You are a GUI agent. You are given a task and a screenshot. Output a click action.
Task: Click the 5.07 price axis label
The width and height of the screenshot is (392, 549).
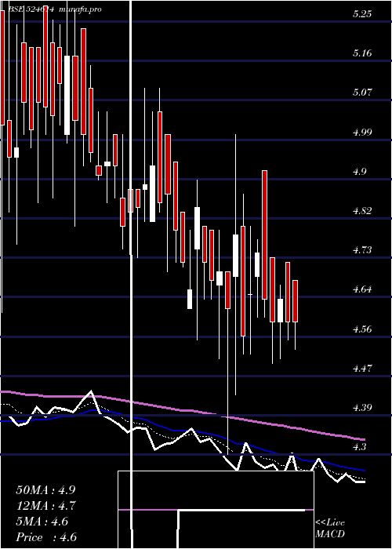[362, 93]
